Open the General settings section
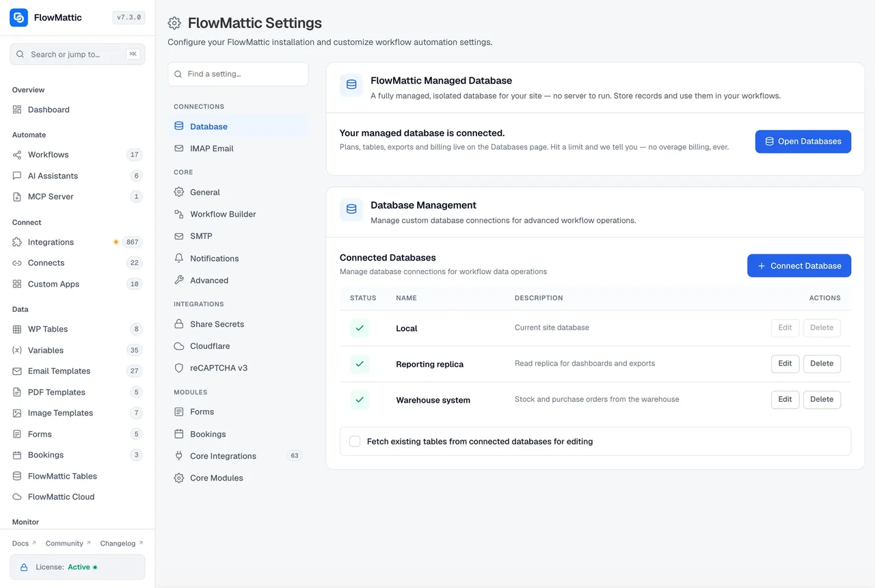The height and width of the screenshot is (588, 875). click(238, 192)
